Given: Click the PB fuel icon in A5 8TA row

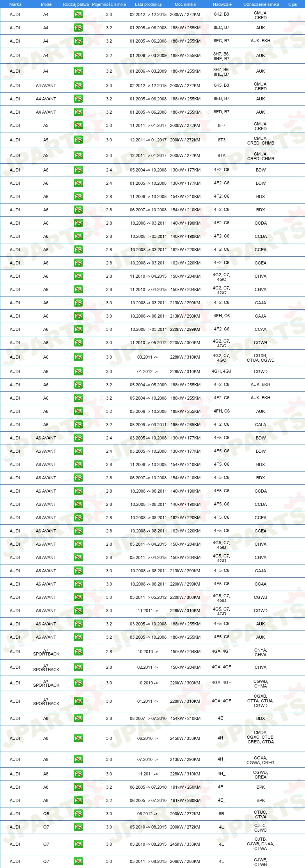Looking at the screenshot, I should [x=78, y=155].
